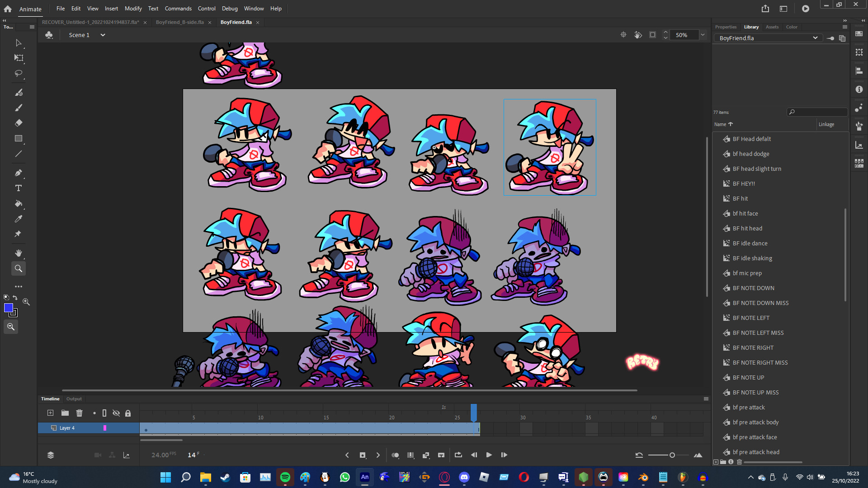Open the Commands menu
The image size is (868, 488).
(178, 9)
